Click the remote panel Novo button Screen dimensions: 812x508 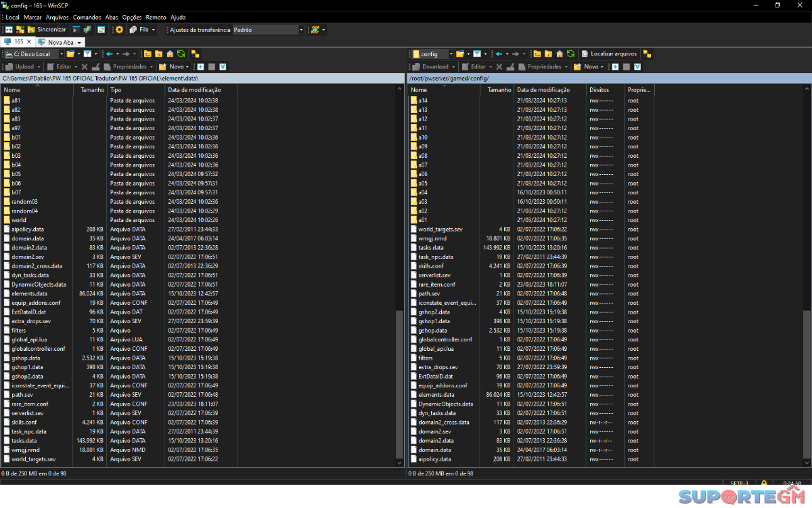[587, 66]
